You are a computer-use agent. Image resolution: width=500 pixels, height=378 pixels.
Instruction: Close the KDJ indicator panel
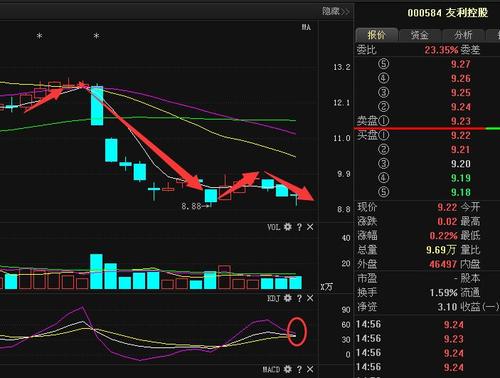(x=310, y=298)
